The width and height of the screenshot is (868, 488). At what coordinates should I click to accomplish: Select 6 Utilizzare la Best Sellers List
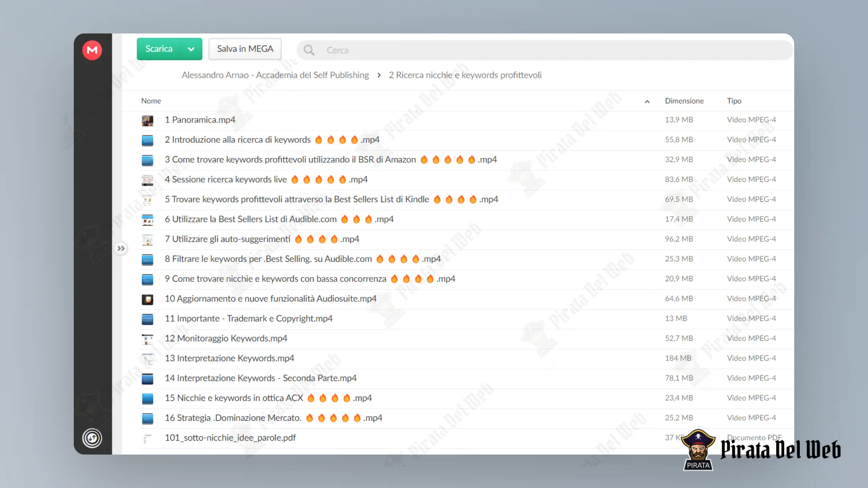pos(279,219)
